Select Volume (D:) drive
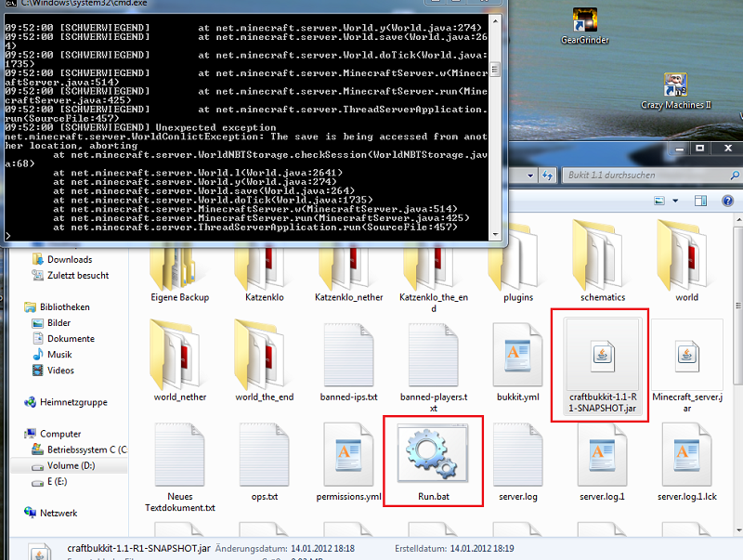 pyautogui.click(x=69, y=465)
